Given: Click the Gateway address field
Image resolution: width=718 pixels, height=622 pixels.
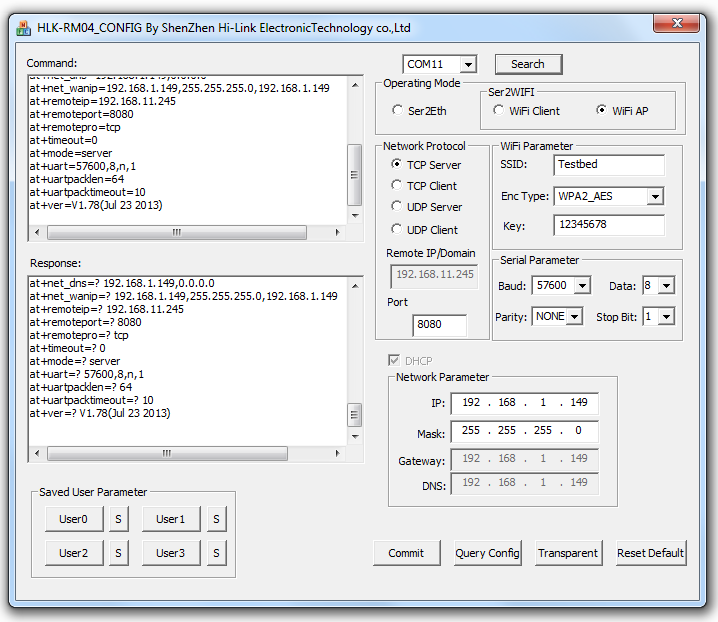Looking at the screenshot, I should tap(524, 459).
